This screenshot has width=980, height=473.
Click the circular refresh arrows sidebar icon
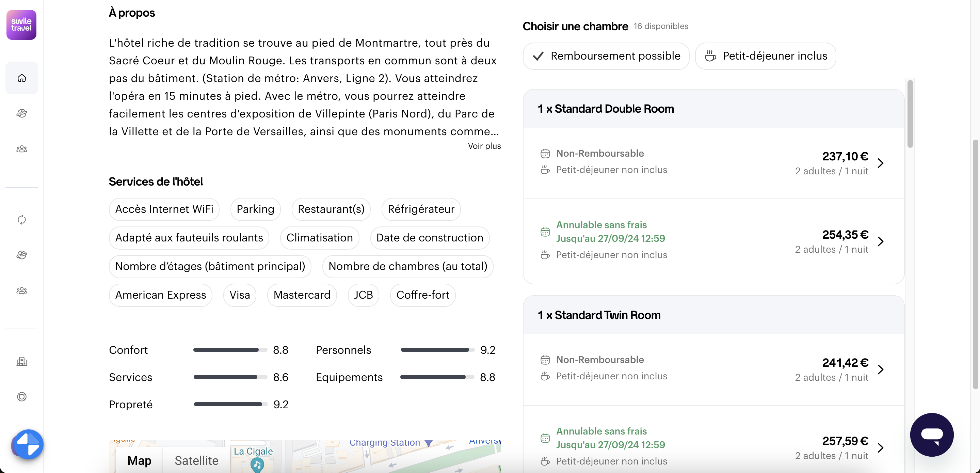pyautogui.click(x=22, y=220)
